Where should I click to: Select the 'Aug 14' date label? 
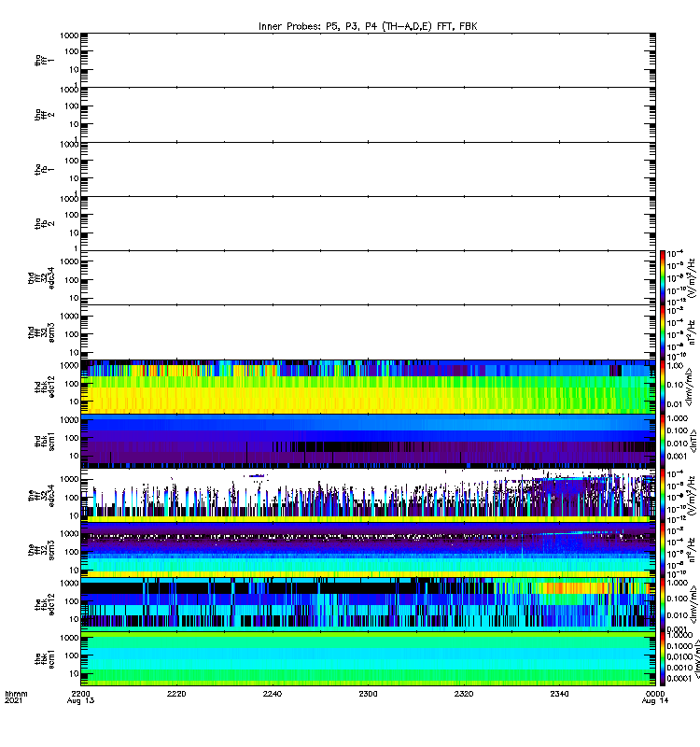tap(655, 701)
